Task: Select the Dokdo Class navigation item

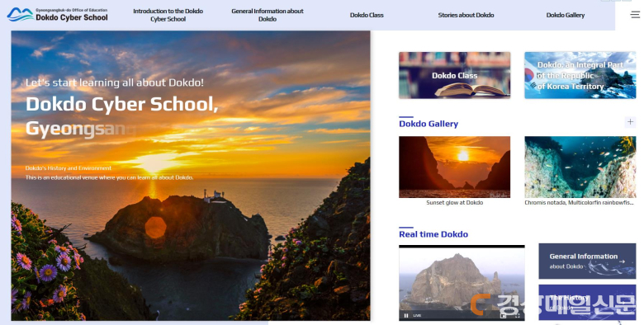Action: click(x=367, y=15)
